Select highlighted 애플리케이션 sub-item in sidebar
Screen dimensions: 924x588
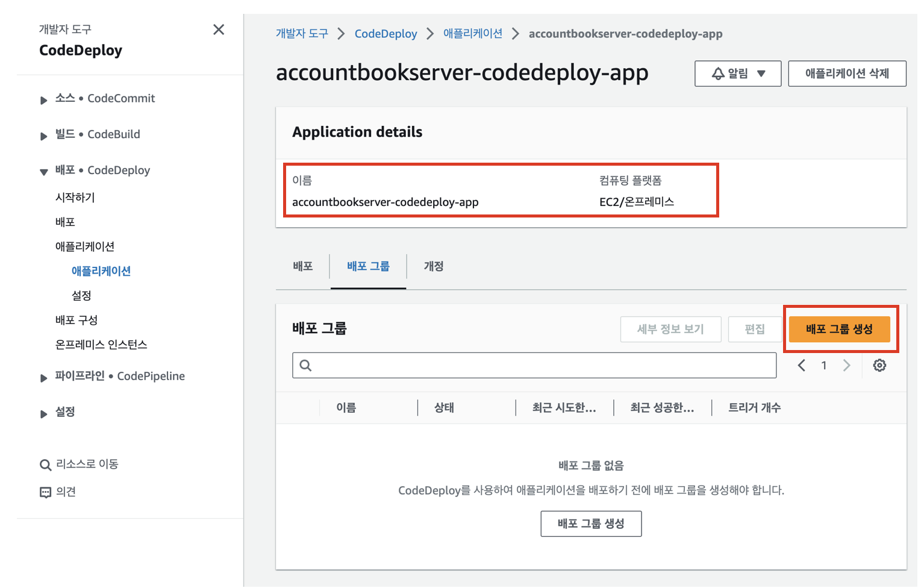point(101,271)
